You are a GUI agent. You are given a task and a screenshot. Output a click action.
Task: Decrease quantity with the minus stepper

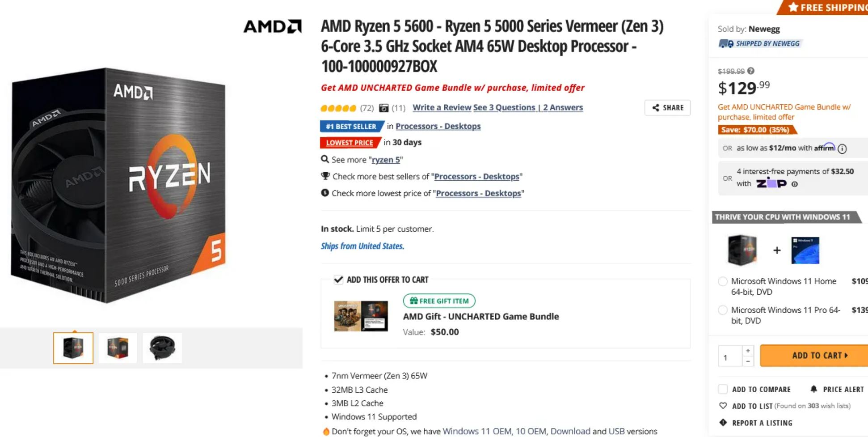748,361
